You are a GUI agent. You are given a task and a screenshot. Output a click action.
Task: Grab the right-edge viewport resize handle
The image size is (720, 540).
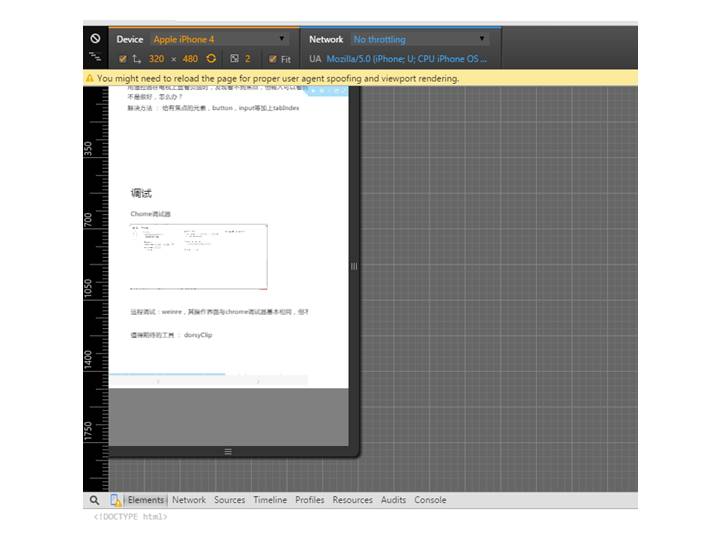pos(353,266)
